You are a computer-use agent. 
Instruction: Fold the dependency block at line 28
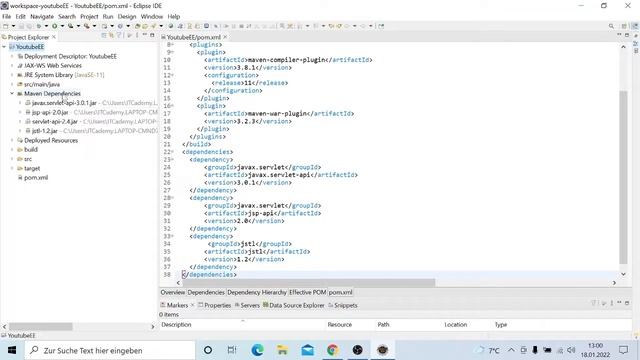[172, 198]
